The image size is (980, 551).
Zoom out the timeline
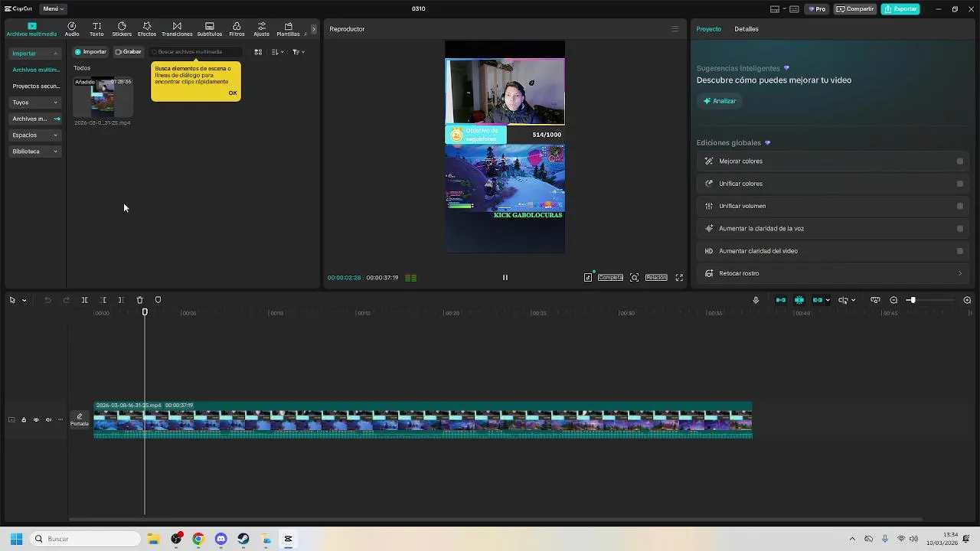point(893,300)
